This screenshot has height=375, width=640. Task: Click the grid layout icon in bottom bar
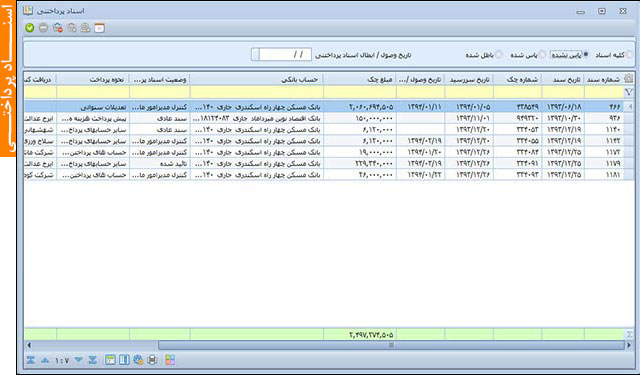pos(110,360)
